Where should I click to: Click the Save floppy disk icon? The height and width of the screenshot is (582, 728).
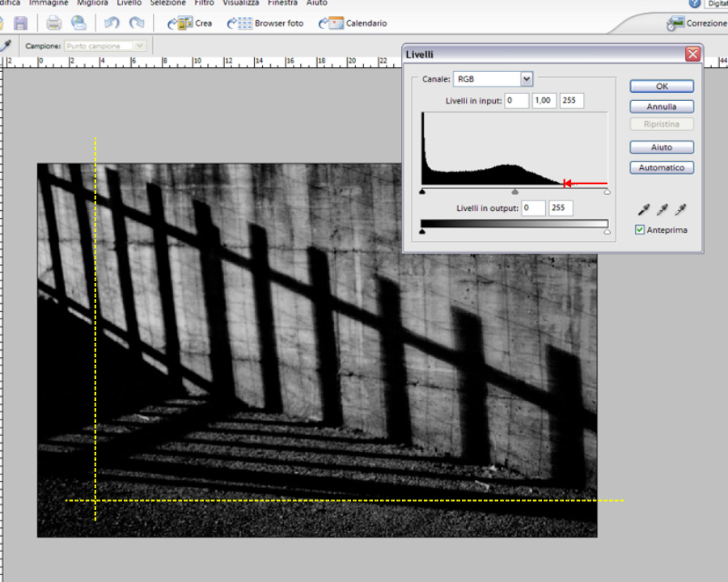21,23
